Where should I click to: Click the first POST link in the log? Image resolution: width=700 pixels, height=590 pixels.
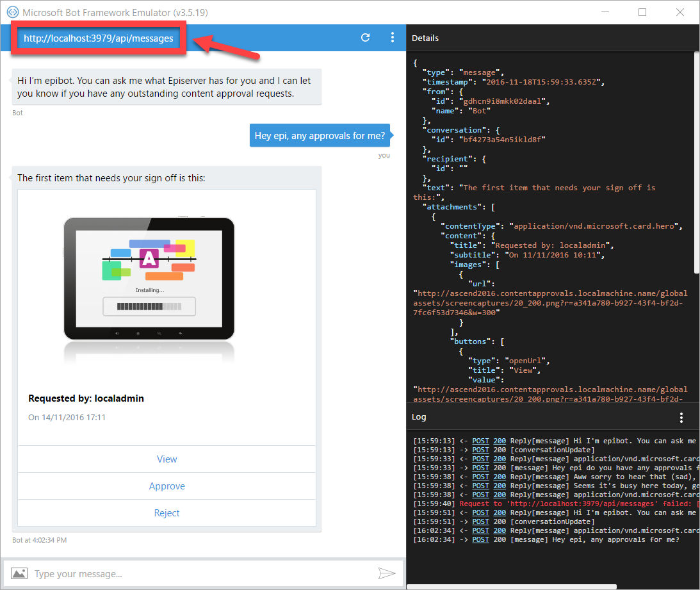tap(480, 441)
